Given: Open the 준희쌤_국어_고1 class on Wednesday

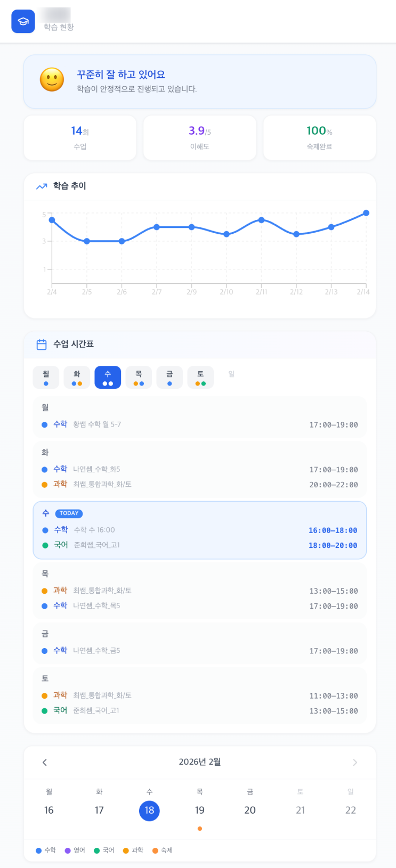Looking at the screenshot, I should coord(96,545).
